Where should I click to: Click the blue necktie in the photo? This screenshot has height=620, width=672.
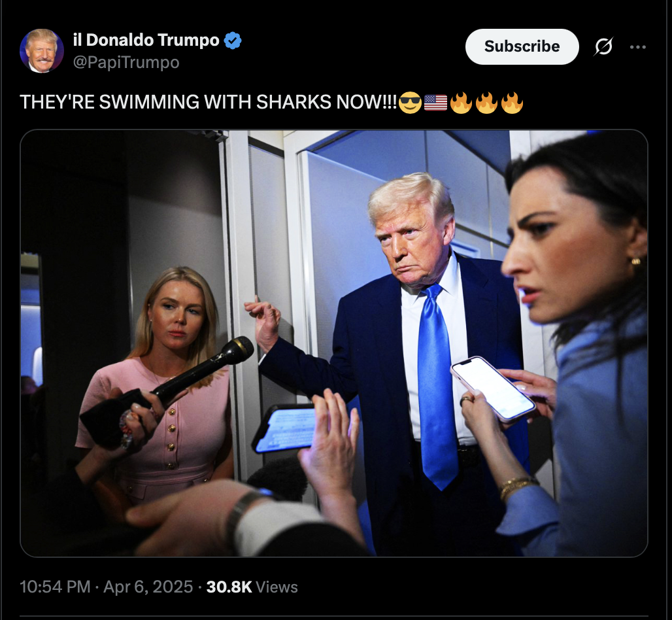click(436, 387)
